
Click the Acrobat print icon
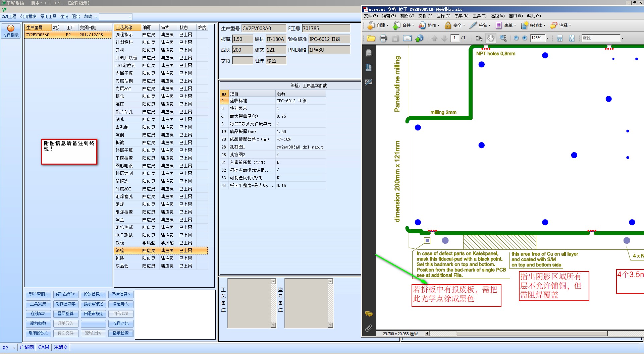pyautogui.click(x=383, y=38)
